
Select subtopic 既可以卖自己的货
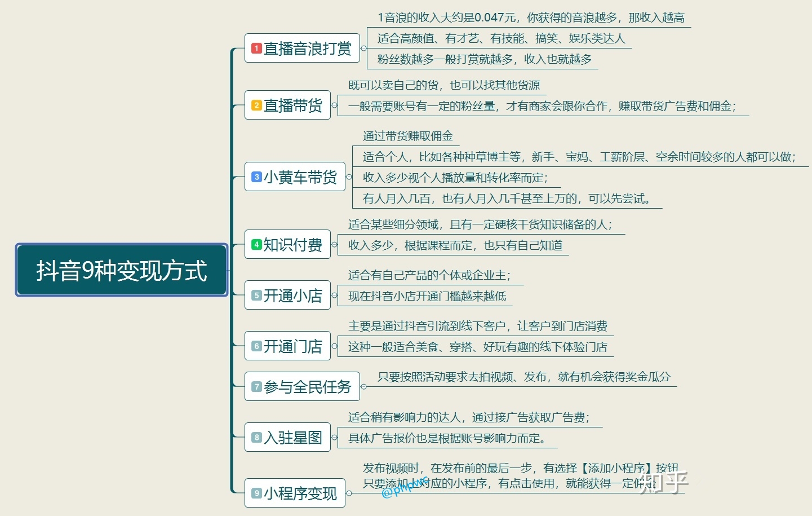(444, 86)
